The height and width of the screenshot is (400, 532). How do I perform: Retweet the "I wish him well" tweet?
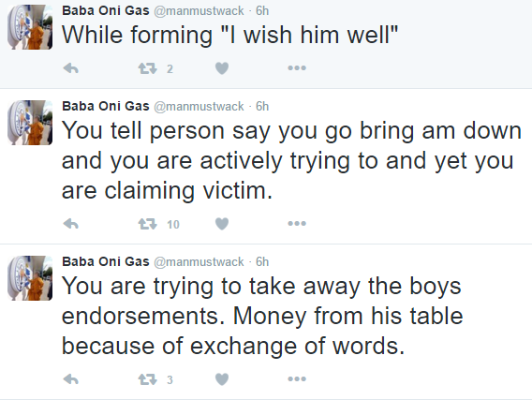pyautogui.click(x=148, y=68)
